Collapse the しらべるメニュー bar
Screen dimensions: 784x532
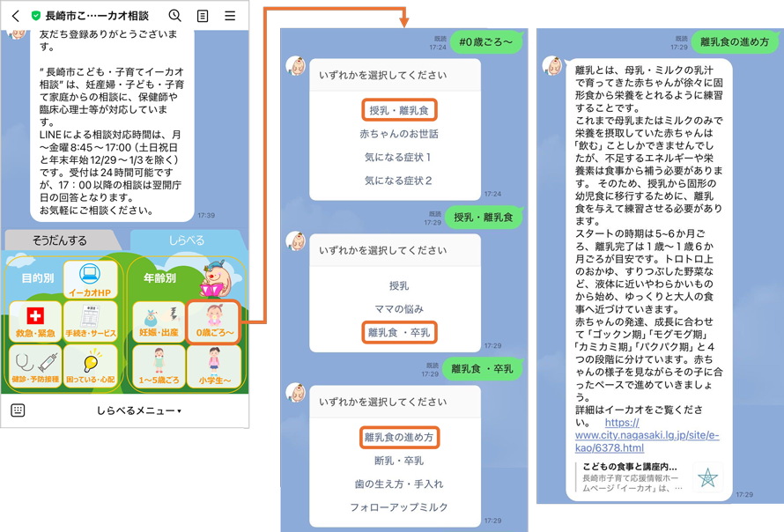point(138,410)
